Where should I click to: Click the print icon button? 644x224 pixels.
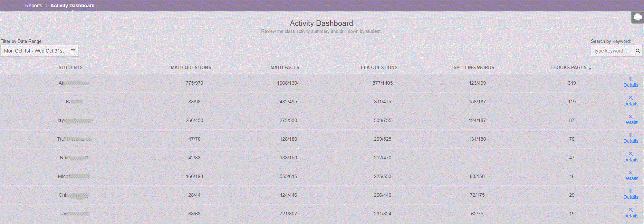coord(637,17)
